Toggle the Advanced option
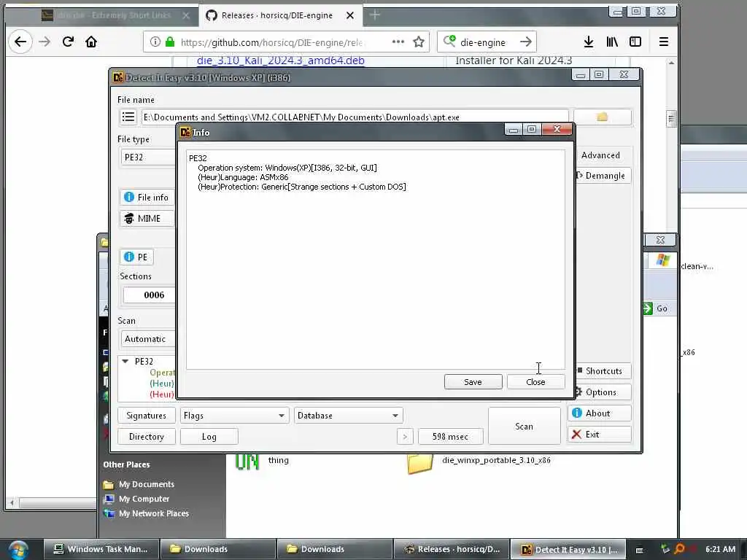The height and width of the screenshot is (560, 747). [x=601, y=155]
